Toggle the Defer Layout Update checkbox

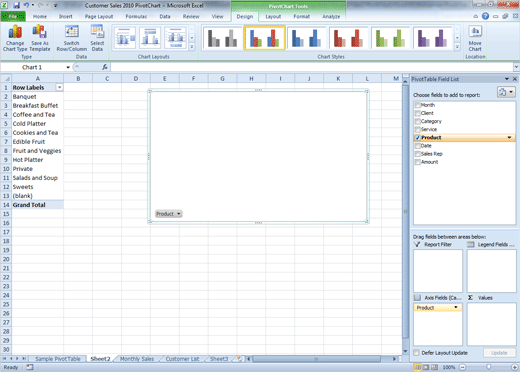click(416, 353)
